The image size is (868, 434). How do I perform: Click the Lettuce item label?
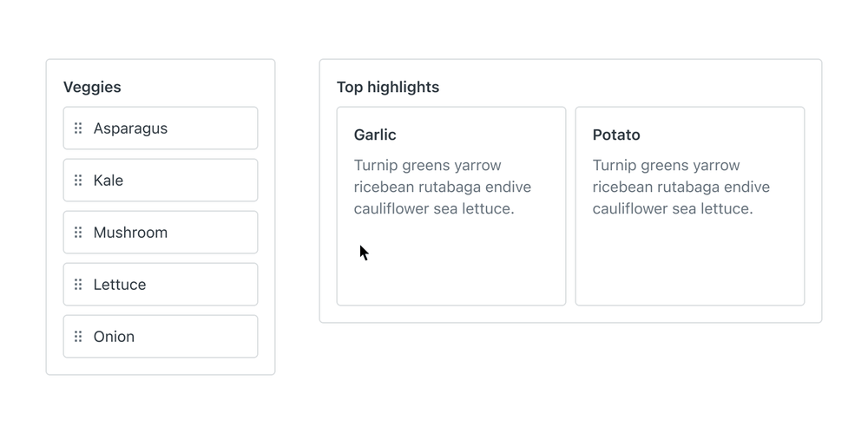(120, 285)
